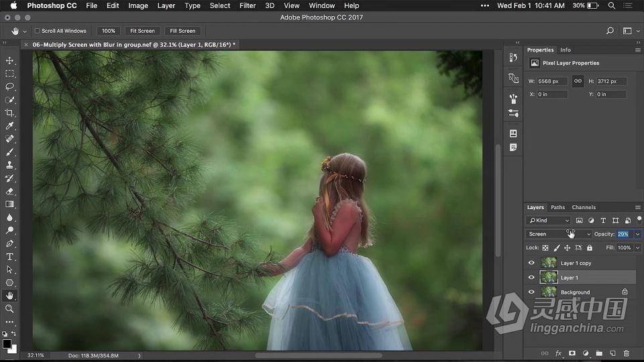644x362 pixels.
Task: Click the Fit Screen button
Action: click(x=142, y=31)
